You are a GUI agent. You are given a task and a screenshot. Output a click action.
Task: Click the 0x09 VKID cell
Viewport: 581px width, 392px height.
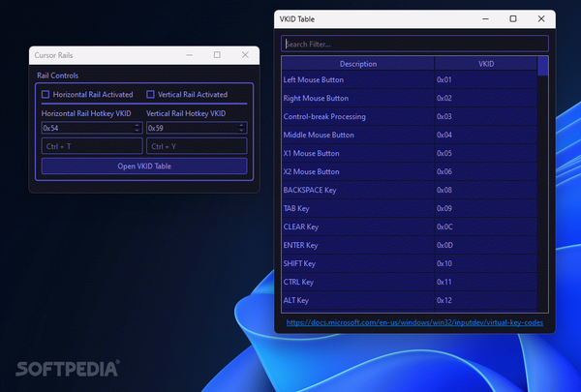tap(486, 208)
